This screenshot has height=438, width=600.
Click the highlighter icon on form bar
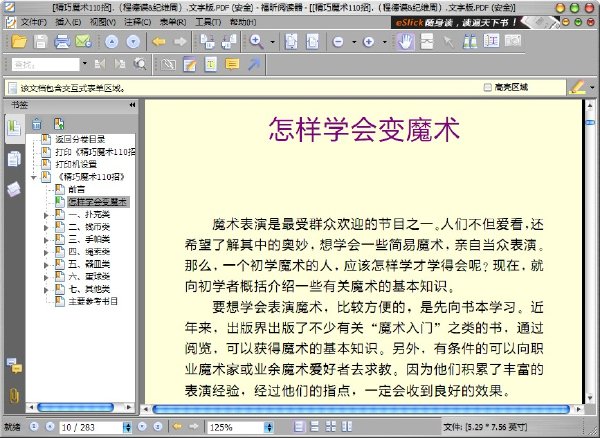click(577, 87)
